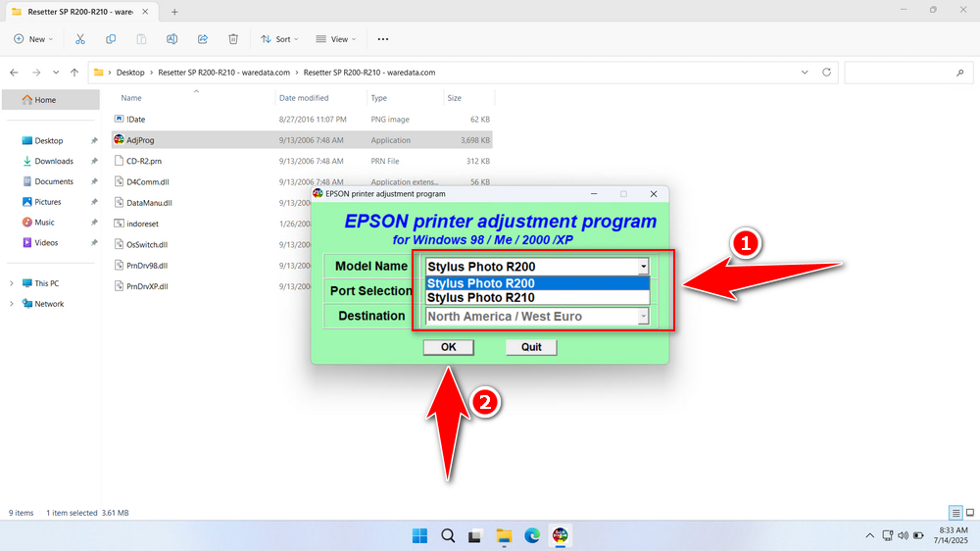980x551 pixels.
Task: Open the See more ellipsis menu
Action: pyautogui.click(x=383, y=39)
